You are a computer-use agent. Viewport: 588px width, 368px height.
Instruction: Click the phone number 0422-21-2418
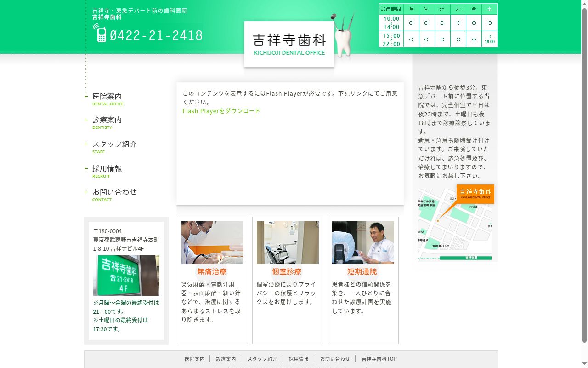pyautogui.click(x=157, y=35)
